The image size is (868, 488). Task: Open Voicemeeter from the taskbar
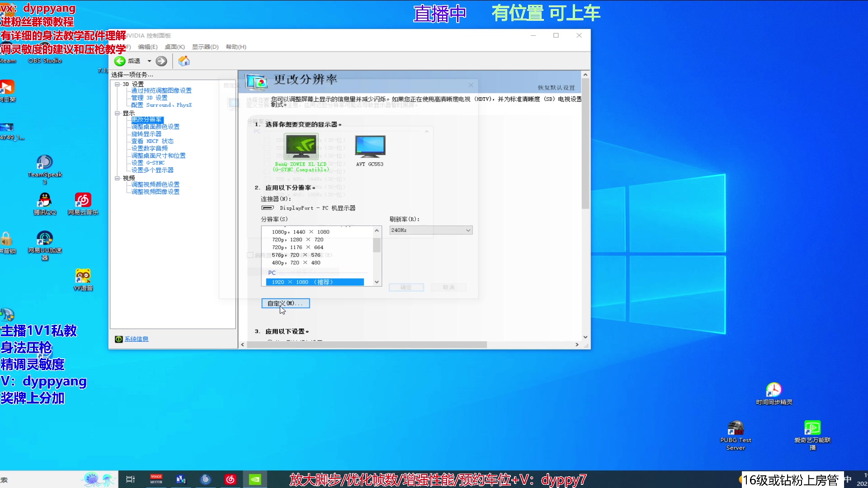pos(156,479)
